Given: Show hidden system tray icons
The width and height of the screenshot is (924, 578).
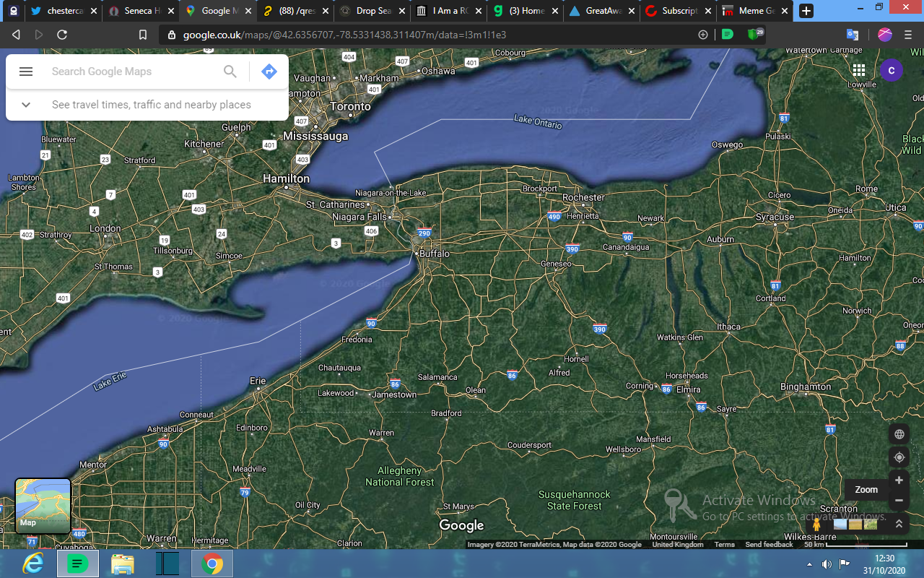Looking at the screenshot, I should tap(809, 564).
